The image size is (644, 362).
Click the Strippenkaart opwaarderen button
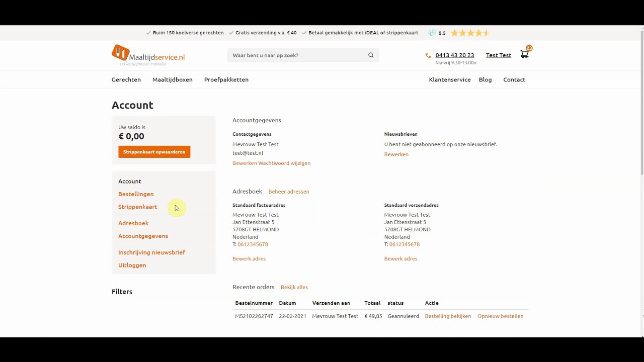[154, 152]
